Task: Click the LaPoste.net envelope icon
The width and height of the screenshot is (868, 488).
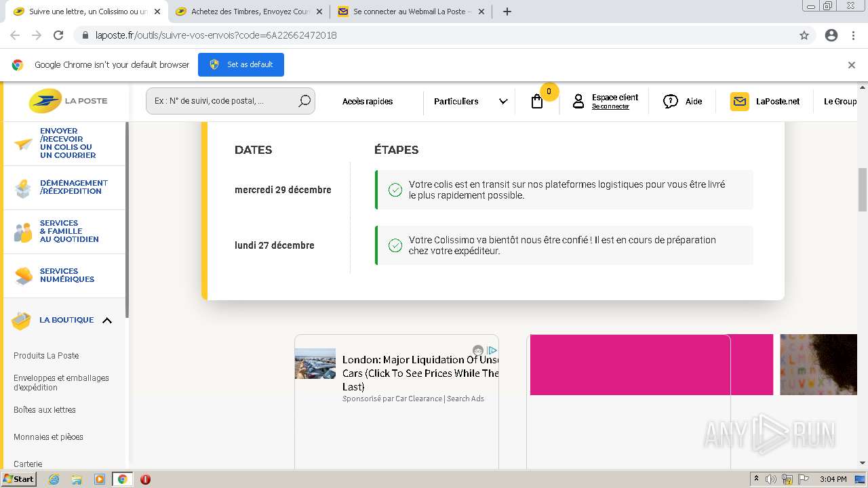Action: (740, 102)
